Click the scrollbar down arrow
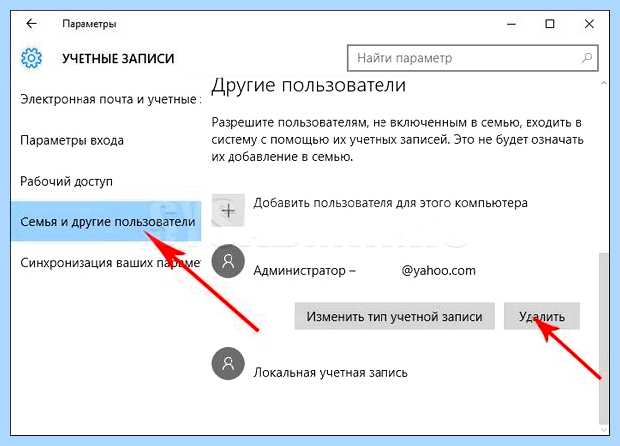The image size is (620, 446). [x=603, y=430]
